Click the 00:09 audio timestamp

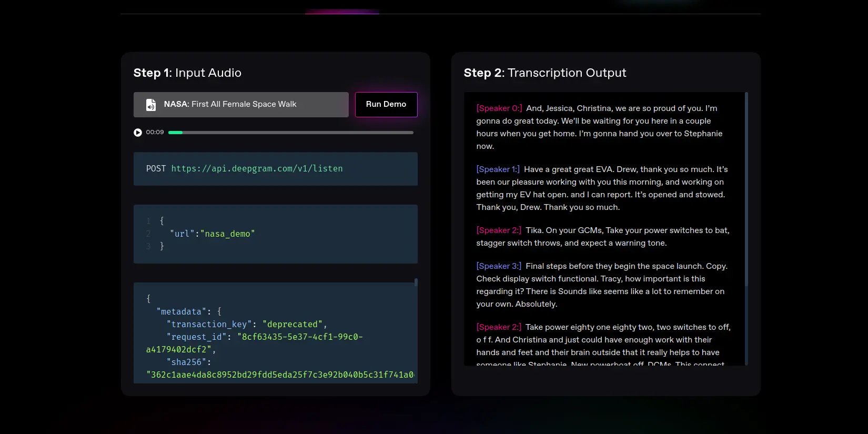[x=155, y=133]
